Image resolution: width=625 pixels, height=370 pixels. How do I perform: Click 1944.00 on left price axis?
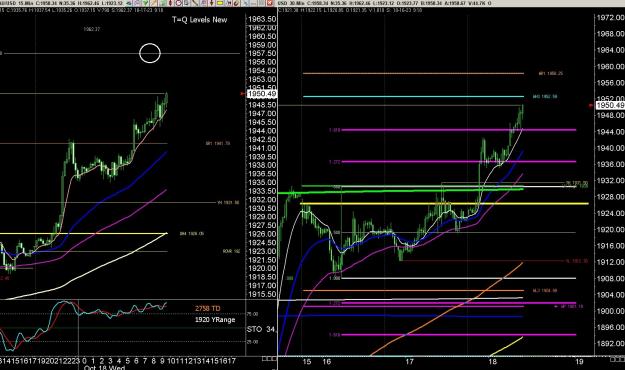[262, 131]
